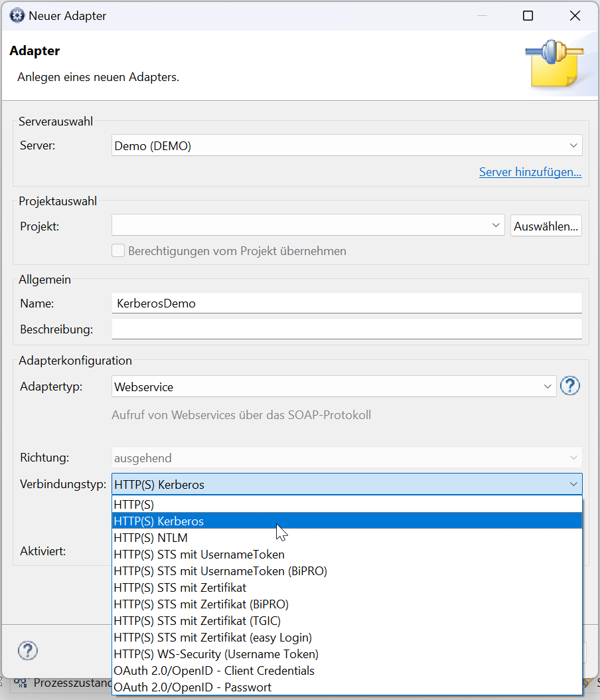The image size is (600, 700).
Task: Collapse the Verbindungstyp dropdown arrow
Action: pos(573,484)
